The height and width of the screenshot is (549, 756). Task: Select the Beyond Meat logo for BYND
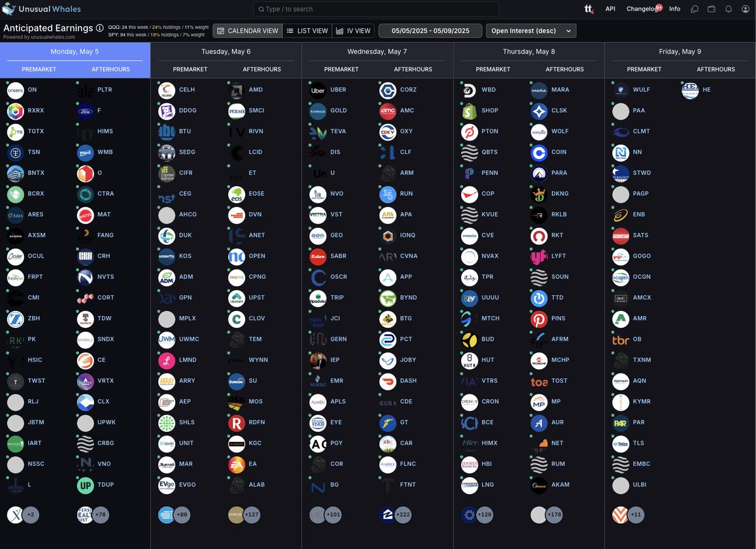(388, 298)
